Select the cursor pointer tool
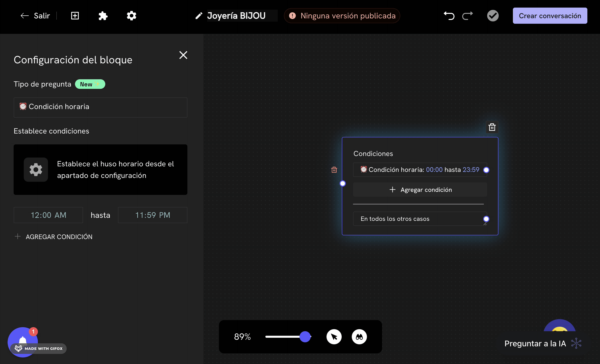The height and width of the screenshot is (364, 600). click(334, 337)
